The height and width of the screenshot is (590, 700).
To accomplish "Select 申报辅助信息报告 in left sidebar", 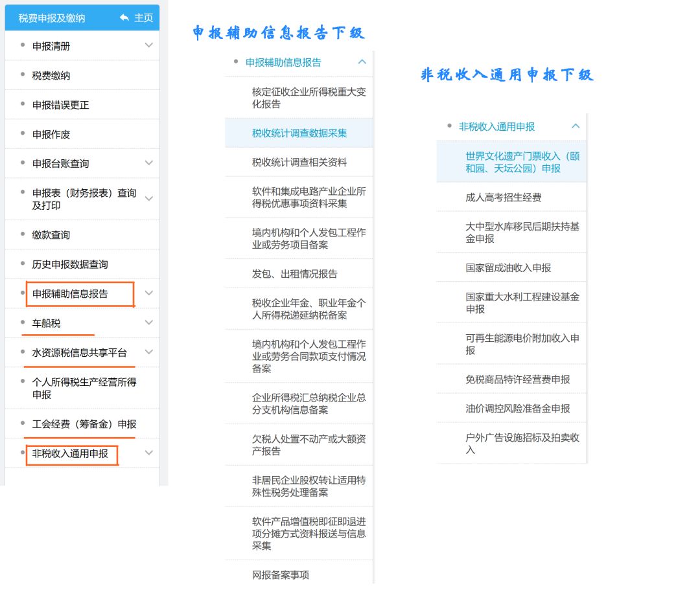I will [x=69, y=294].
